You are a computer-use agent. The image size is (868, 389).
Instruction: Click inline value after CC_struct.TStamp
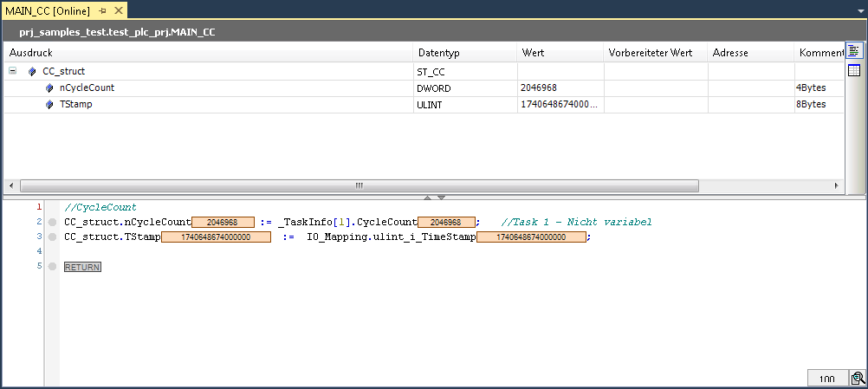click(x=216, y=237)
